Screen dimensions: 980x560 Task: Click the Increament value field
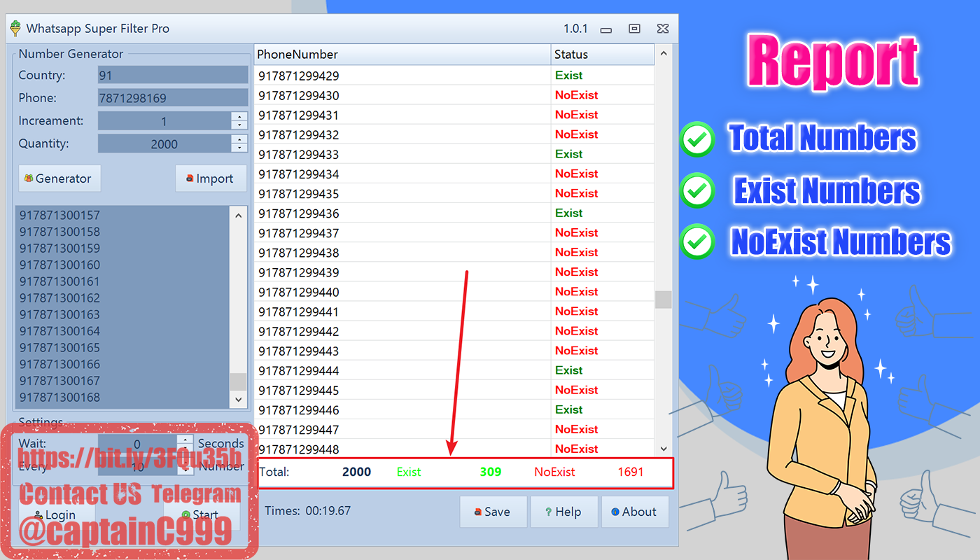pos(164,121)
